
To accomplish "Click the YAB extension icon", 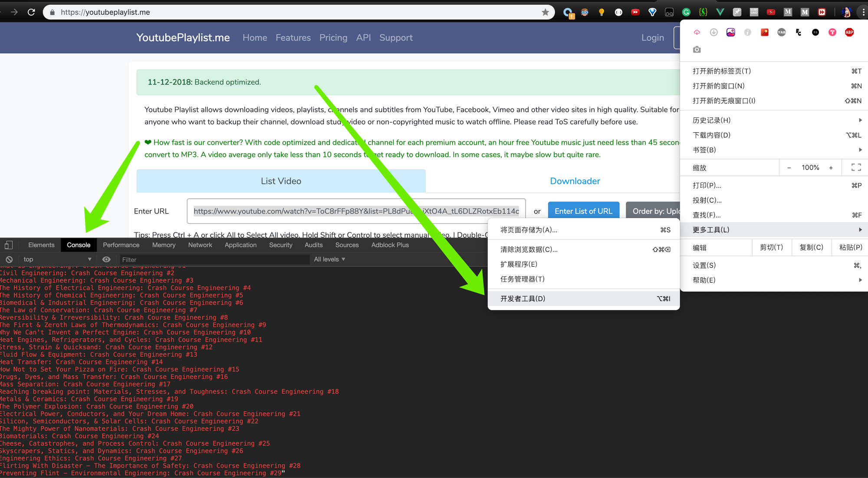I will [x=781, y=32].
